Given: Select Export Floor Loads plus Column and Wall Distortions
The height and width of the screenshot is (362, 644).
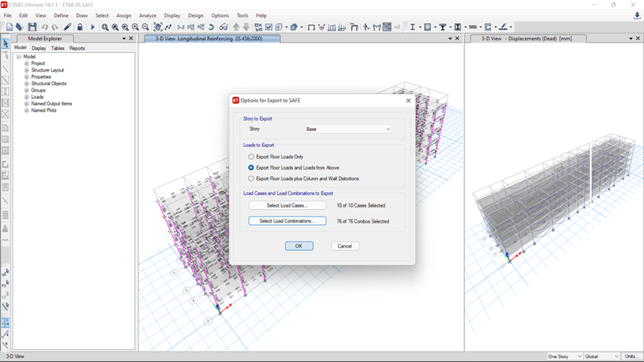Looking at the screenshot, I should pos(251,179).
